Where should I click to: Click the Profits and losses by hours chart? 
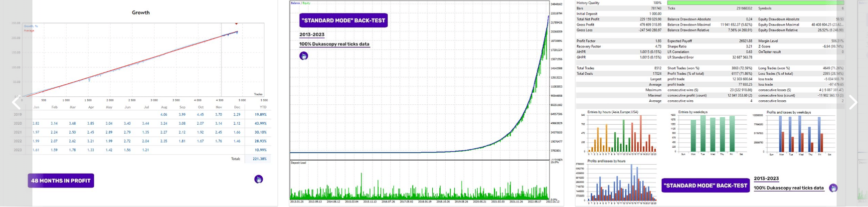coord(622,183)
